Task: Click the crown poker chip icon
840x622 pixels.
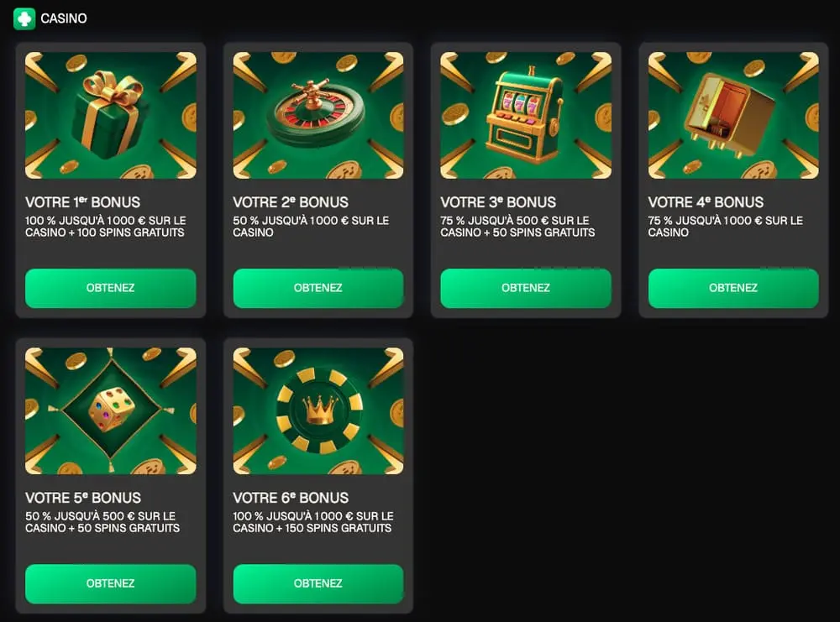Action: coord(318,409)
